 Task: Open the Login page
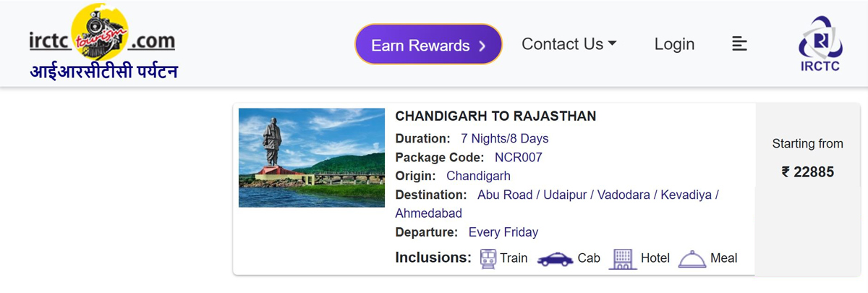click(674, 44)
